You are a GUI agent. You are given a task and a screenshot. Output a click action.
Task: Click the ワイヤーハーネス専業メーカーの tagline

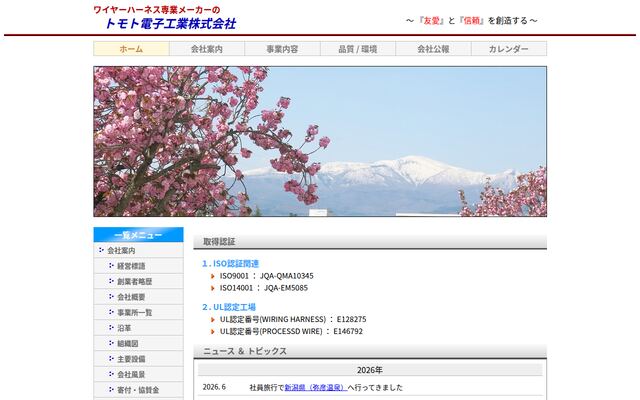tap(157, 9)
